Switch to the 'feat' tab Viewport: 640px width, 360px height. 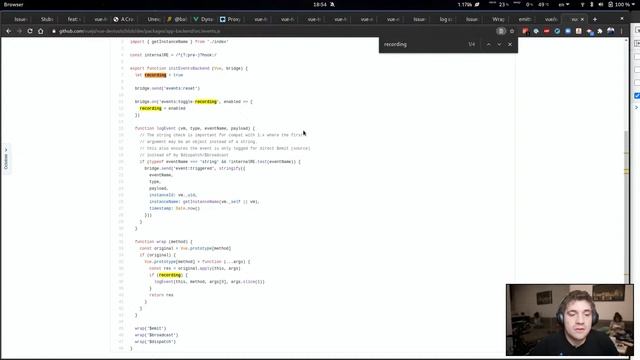pos(73,19)
